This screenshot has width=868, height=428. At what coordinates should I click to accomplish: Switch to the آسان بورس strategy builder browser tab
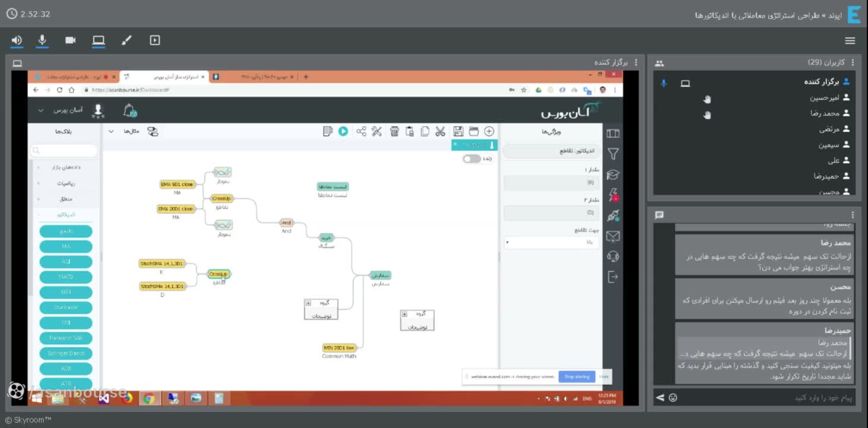[164, 77]
